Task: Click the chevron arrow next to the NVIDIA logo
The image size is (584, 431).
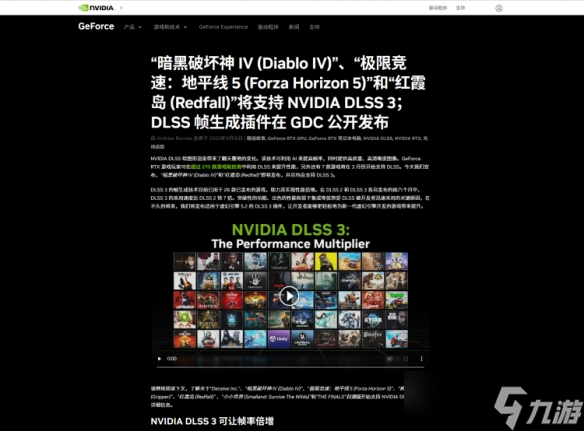Action: 121,7
